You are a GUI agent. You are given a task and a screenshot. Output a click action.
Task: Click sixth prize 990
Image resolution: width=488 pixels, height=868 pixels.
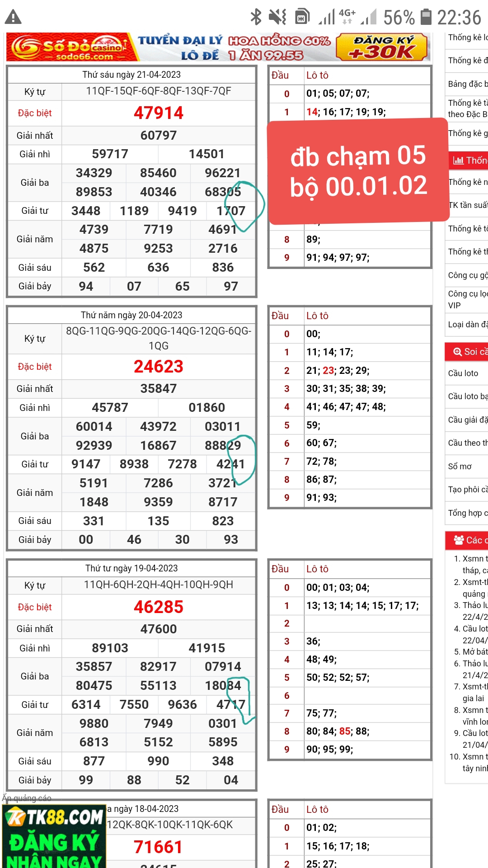(x=159, y=761)
